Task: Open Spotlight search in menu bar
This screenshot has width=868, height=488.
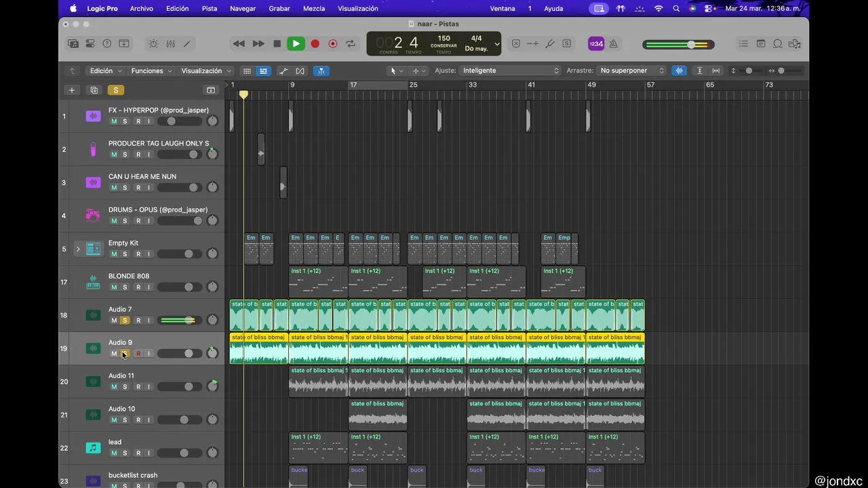Action: (x=676, y=8)
